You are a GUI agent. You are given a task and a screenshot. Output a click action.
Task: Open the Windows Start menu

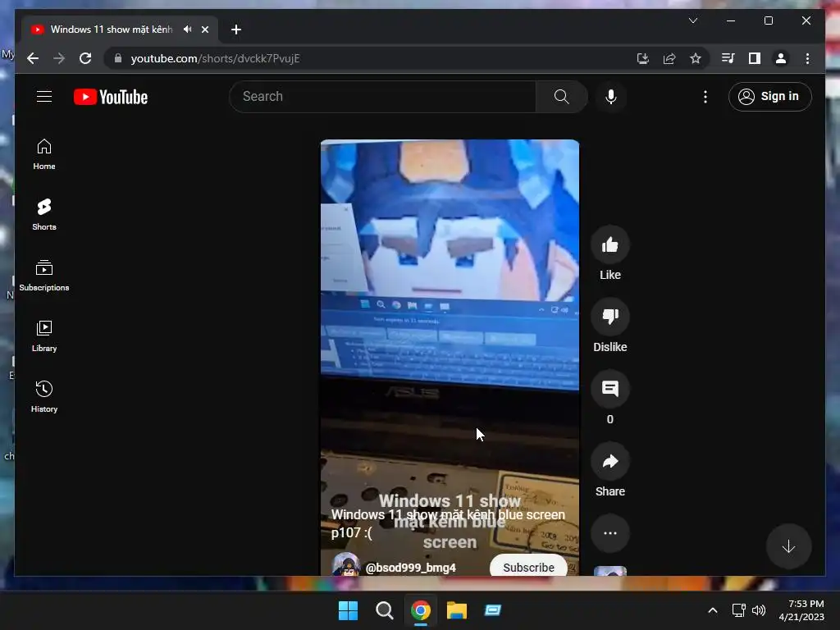point(348,610)
